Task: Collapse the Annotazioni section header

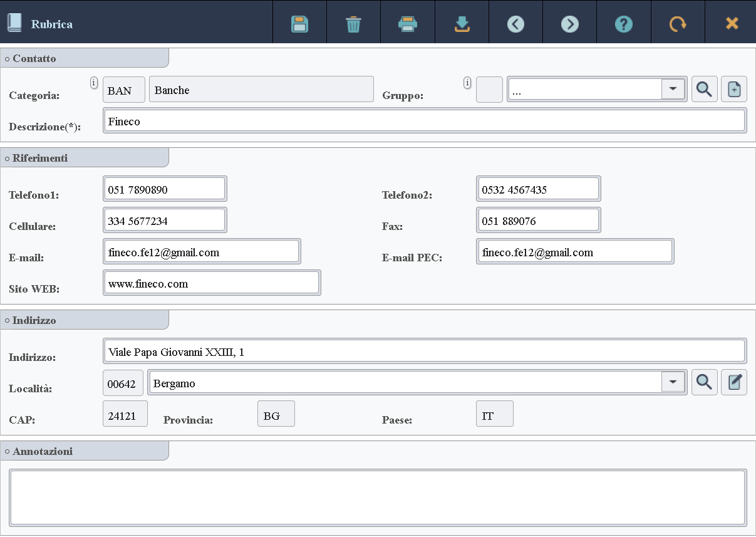Action: [85, 451]
